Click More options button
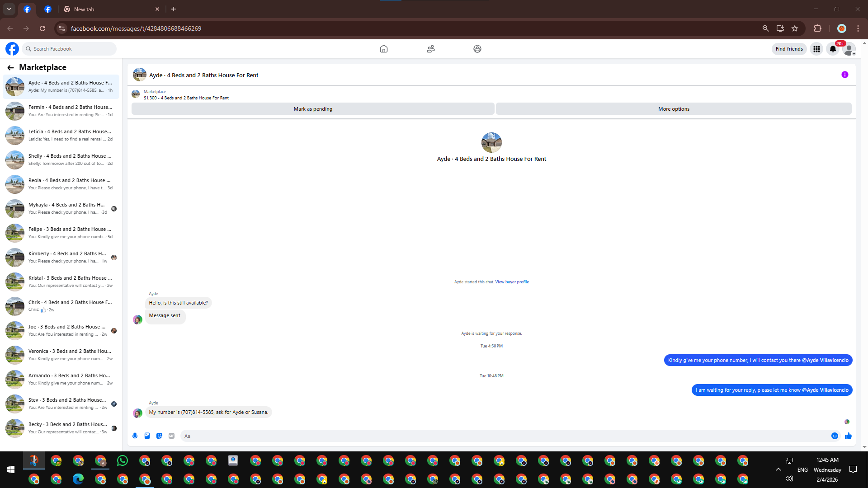This screenshot has height=488, width=868. (x=674, y=109)
